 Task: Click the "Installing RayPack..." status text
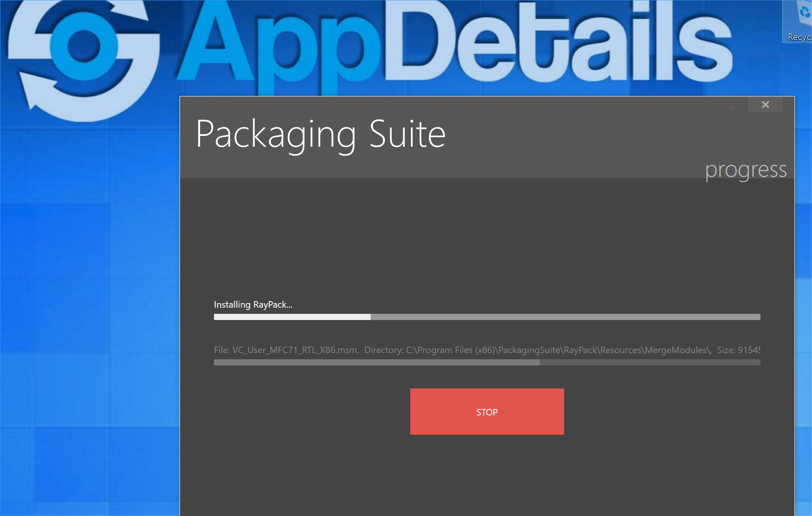click(x=253, y=305)
